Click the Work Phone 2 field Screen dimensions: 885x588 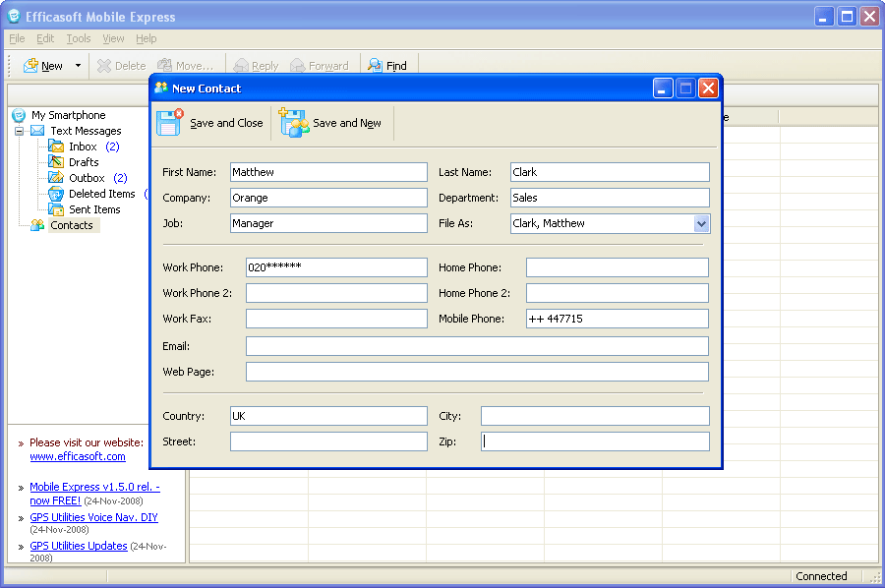[336, 293]
